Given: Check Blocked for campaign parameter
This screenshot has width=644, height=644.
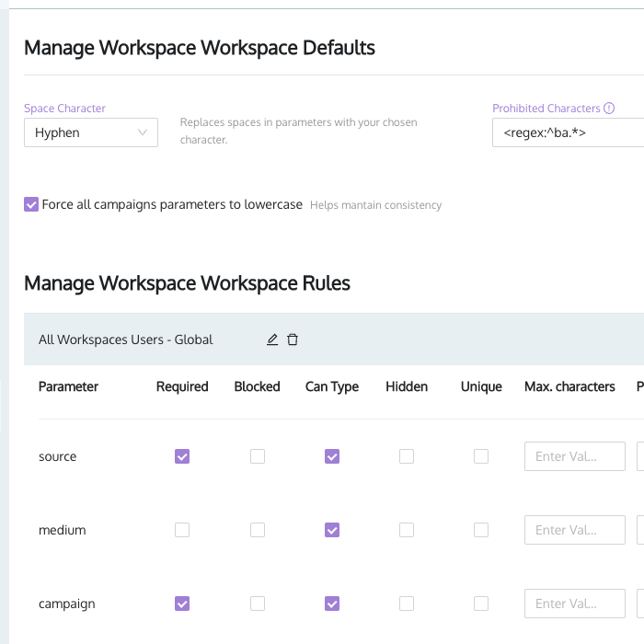Looking at the screenshot, I should click(x=258, y=604).
